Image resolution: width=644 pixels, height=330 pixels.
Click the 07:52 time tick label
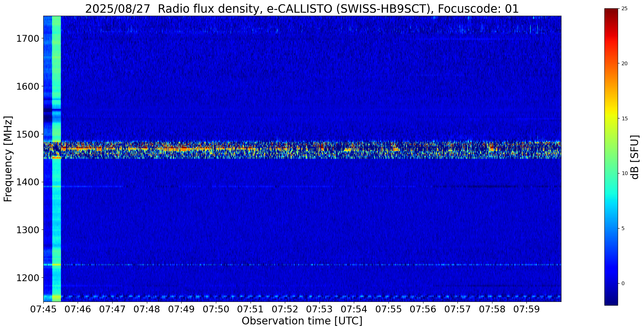[285, 309]
